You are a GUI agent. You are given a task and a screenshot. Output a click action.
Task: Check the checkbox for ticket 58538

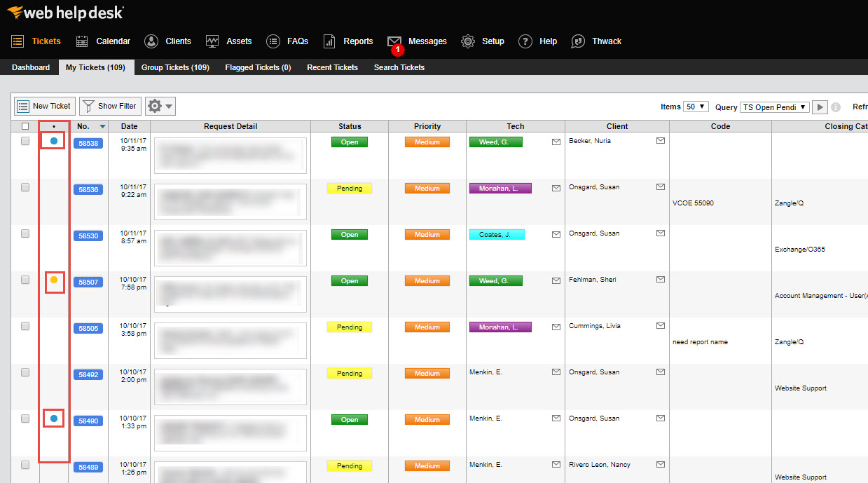(25, 140)
